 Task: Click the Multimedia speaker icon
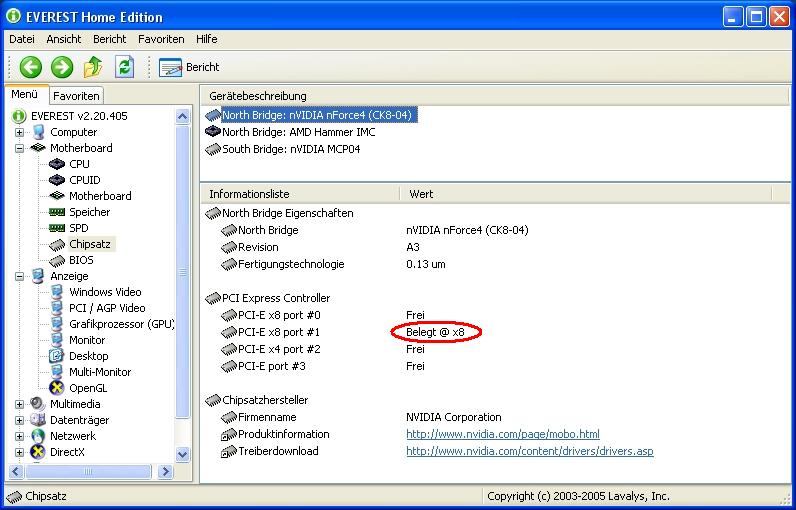click(38, 404)
